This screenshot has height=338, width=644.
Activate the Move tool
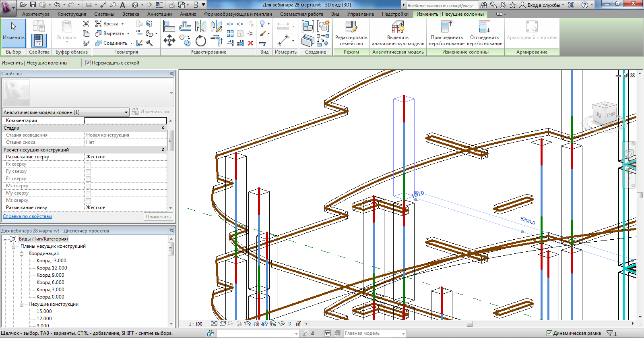(x=169, y=41)
